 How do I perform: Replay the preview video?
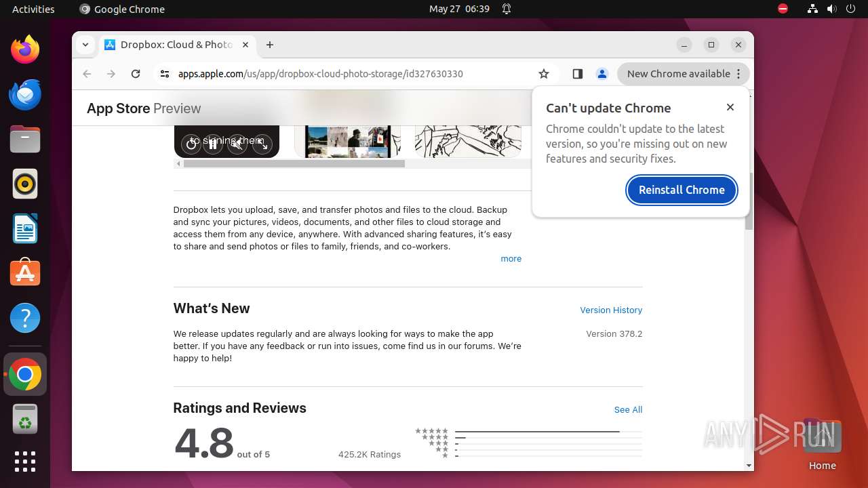[192, 144]
